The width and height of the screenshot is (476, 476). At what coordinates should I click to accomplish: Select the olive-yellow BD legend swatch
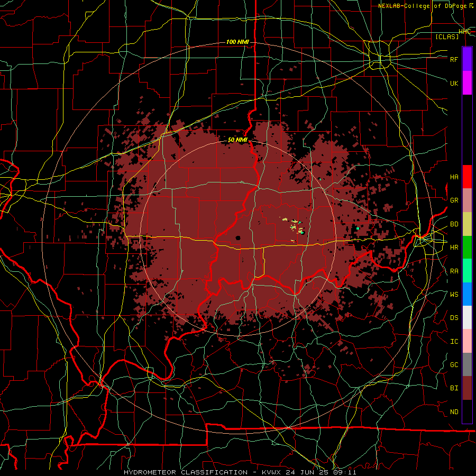pyautogui.click(x=467, y=224)
